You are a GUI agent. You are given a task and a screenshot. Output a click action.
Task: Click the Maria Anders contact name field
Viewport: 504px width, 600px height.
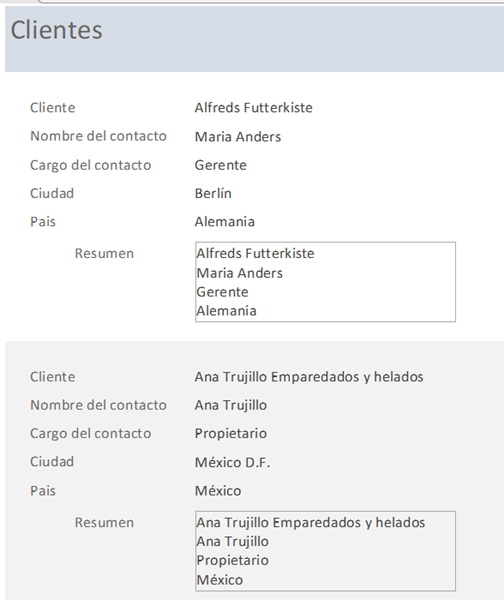pos(238,137)
